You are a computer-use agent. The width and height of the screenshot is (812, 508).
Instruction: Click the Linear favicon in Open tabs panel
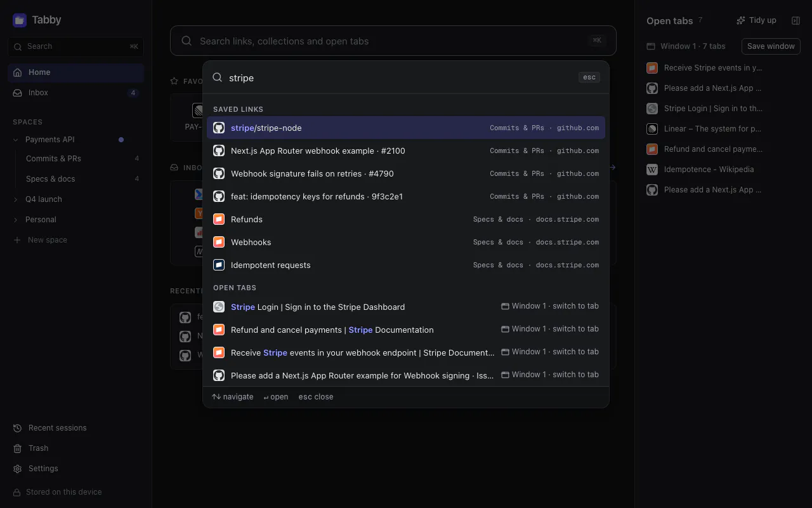tap(652, 129)
